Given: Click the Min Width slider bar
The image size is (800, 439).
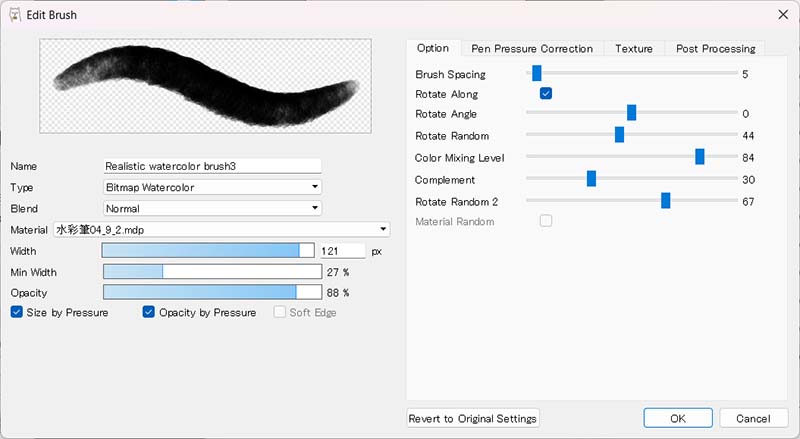Looking at the screenshot, I should [212, 272].
